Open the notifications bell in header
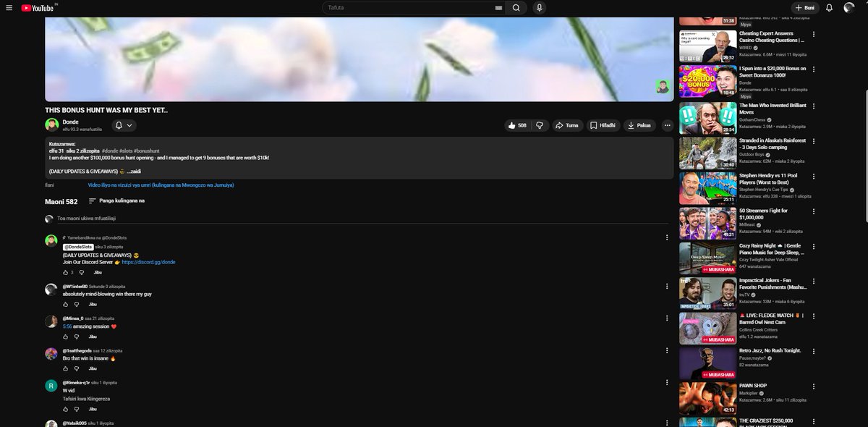868x427 pixels. click(830, 7)
